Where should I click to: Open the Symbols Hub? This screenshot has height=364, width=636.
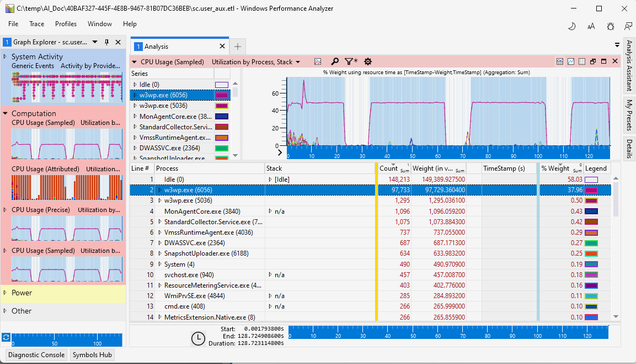tap(92, 355)
